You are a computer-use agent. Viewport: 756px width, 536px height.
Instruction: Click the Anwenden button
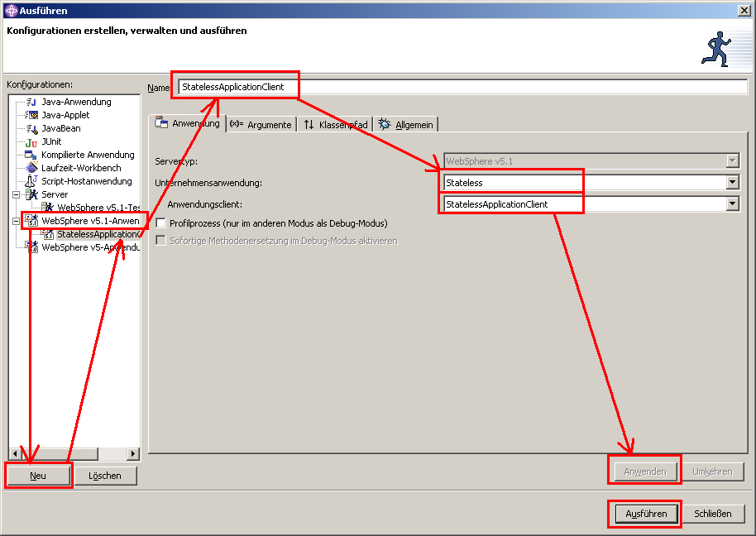[645, 471]
